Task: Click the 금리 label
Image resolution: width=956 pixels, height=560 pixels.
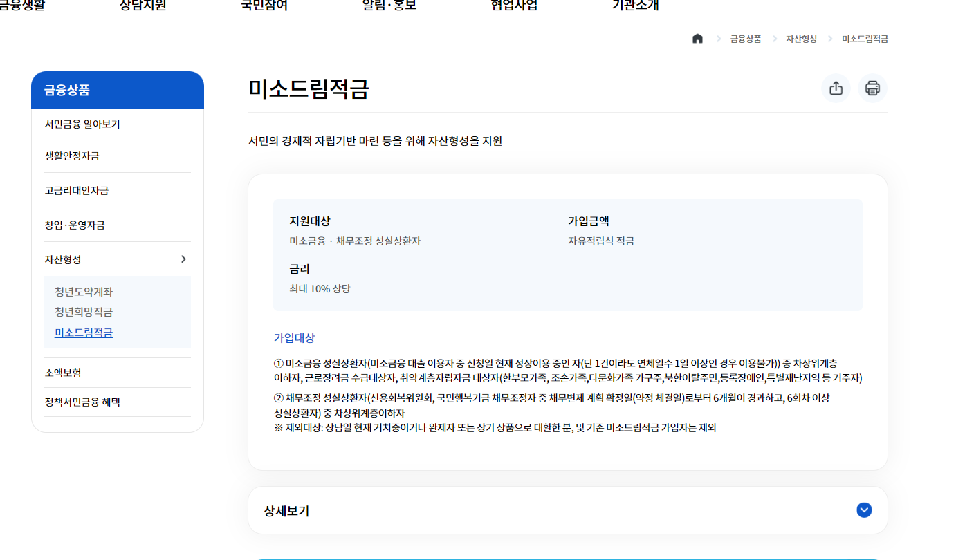Action: click(300, 269)
